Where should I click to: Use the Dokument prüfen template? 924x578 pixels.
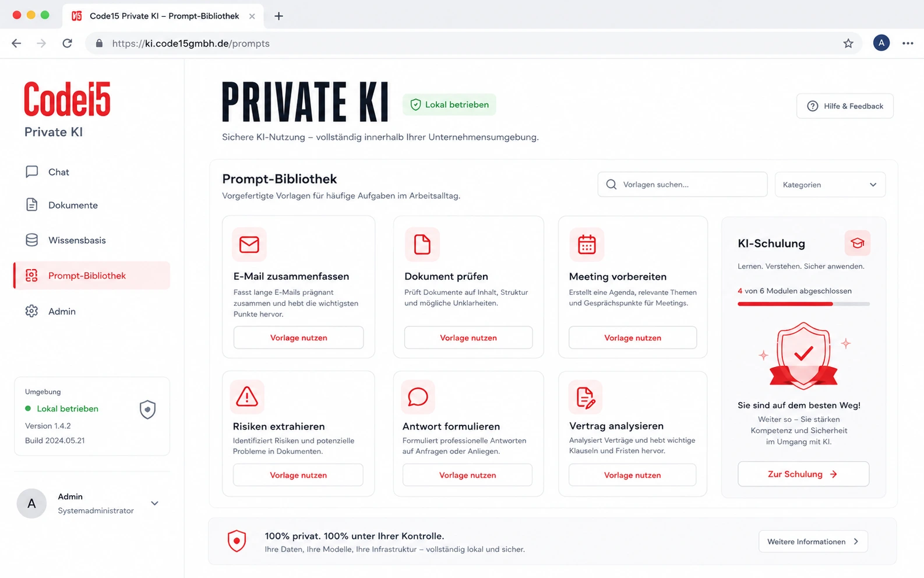[x=468, y=337]
